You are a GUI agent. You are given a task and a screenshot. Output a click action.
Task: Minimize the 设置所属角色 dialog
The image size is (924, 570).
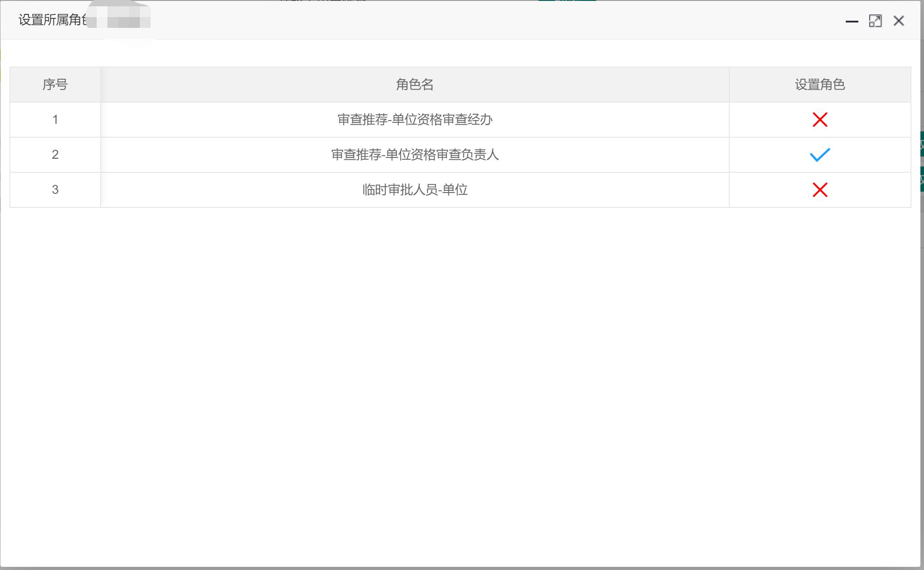tap(852, 21)
